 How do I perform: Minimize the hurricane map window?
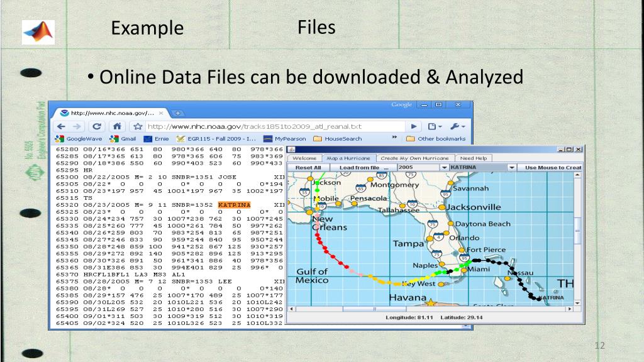coord(561,150)
